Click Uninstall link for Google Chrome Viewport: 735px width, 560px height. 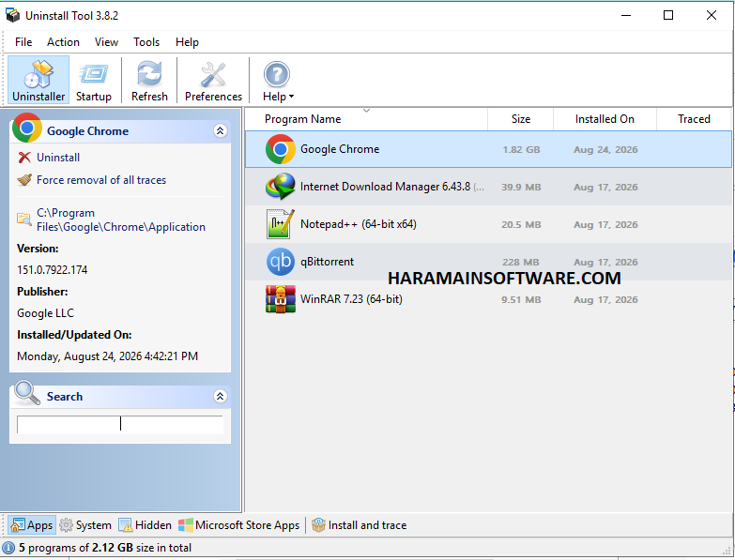[x=58, y=158]
